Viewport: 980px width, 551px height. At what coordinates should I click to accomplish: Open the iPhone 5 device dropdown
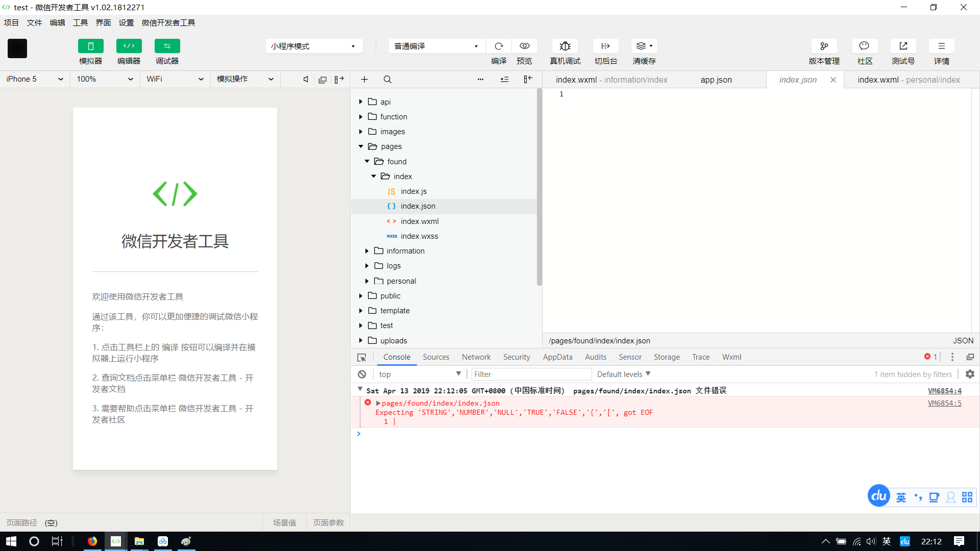click(x=35, y=79)
